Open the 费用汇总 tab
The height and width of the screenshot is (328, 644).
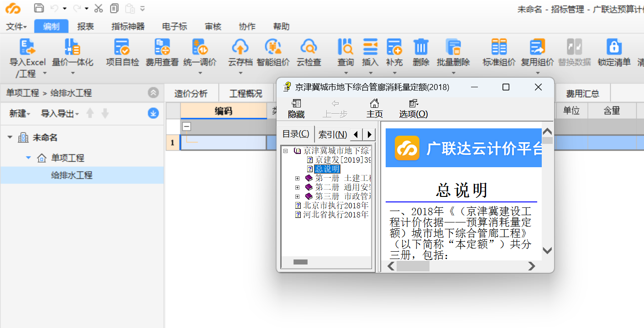click(x=583, y=93)
